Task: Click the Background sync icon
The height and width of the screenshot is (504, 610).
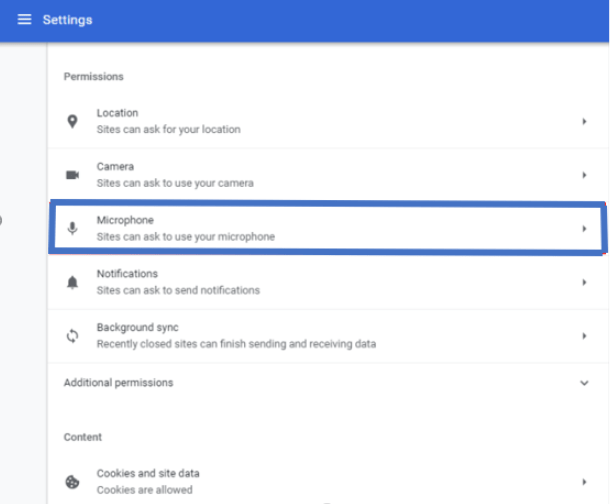Action: (x=72, y=336)
